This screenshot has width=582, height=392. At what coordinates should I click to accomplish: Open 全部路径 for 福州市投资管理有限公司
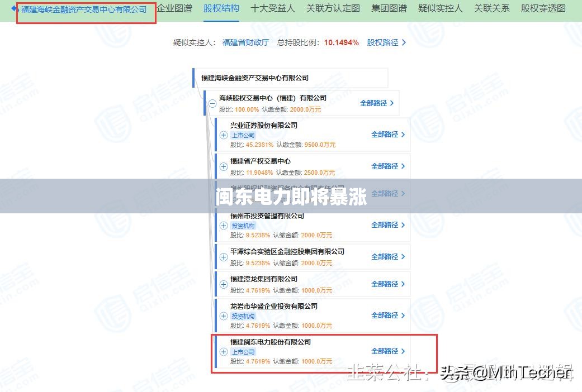click(x=388, y=224)
